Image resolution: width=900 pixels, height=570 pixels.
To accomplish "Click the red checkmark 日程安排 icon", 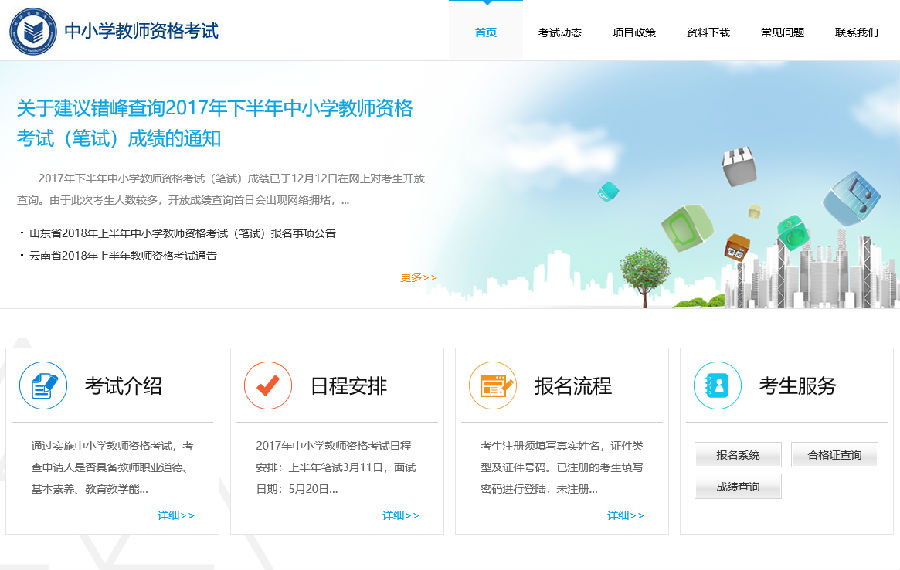I will 268,386.
